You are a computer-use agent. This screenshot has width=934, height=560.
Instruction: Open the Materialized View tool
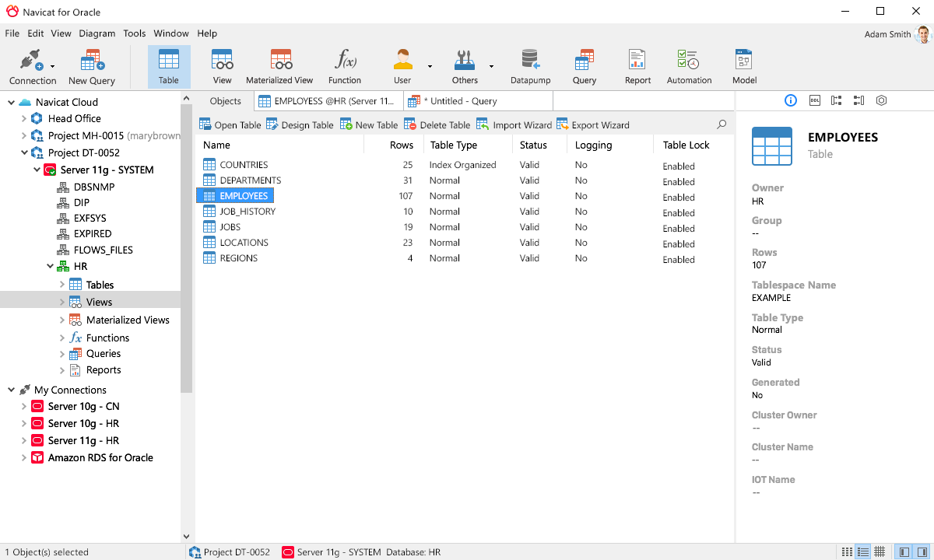coord(280,66)
